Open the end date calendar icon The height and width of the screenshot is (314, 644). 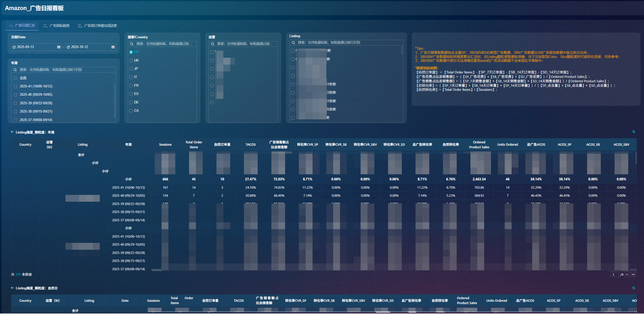point(113,47)
